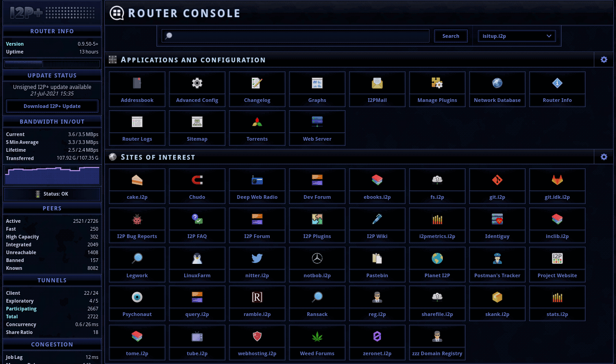The height and width of the screenshot is (364, 616).
Task: Focus the search input field
Action: (296, 36)
